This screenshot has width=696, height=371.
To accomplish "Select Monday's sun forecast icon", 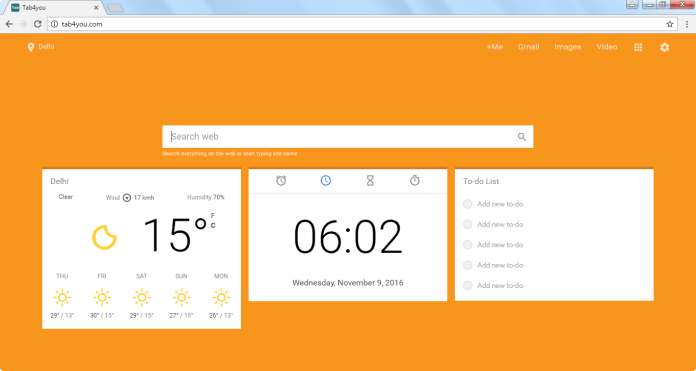I will [x=221, y=297].
